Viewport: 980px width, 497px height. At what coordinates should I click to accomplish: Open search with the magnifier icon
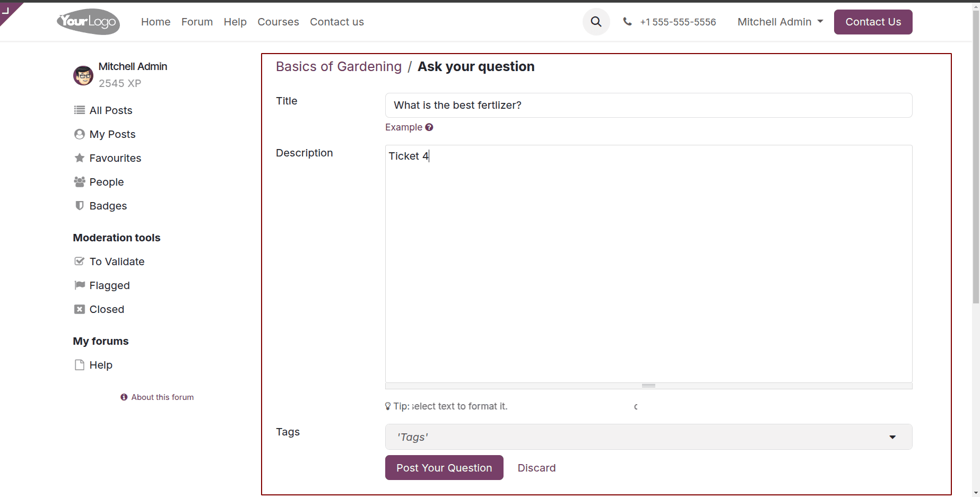pos(595,22)
